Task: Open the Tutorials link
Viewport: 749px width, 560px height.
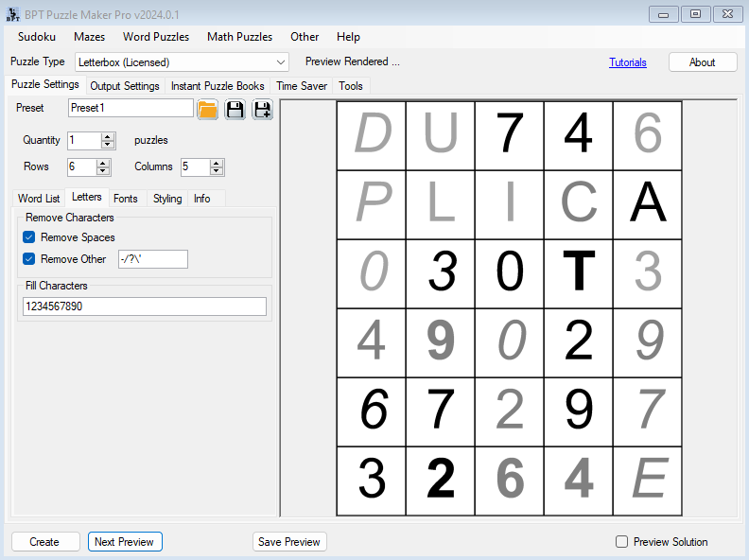Action: pos(628,62)
